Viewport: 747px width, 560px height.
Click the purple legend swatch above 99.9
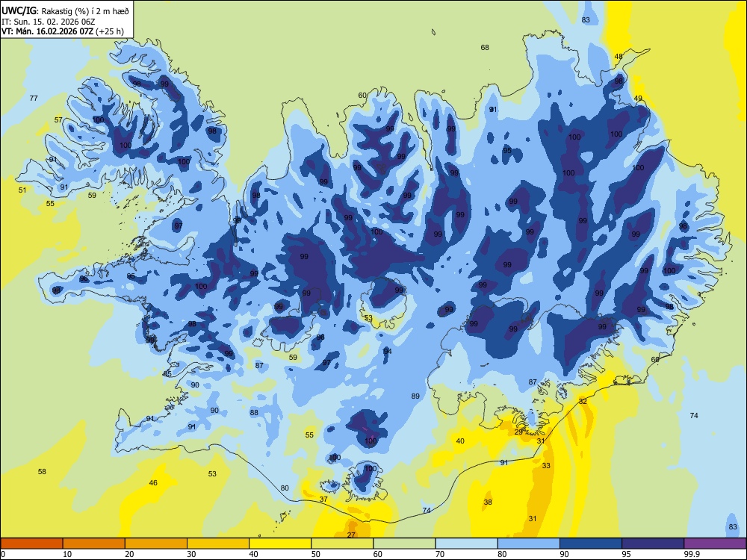click(x=715, y=544)
